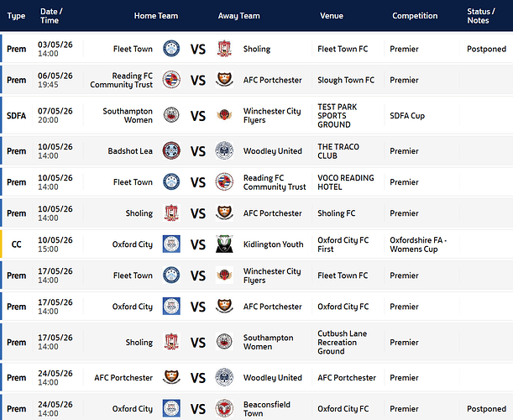Sort by Date / Time column header
513x420 pixels.
(x=51, y=16)
